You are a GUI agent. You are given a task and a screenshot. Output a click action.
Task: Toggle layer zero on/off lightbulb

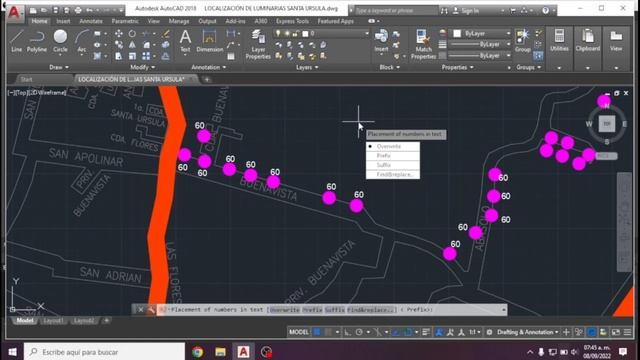click(x=278, y=33)
